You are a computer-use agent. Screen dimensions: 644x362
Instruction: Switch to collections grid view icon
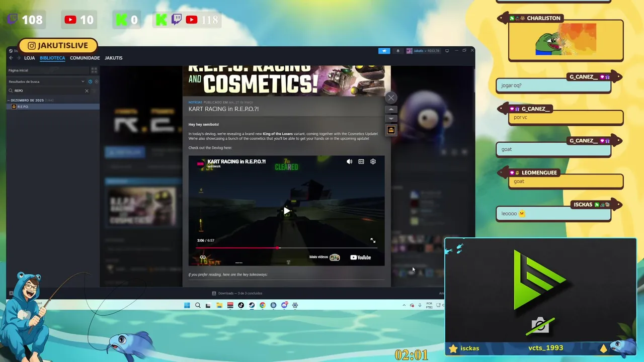[x=94, y=70]
